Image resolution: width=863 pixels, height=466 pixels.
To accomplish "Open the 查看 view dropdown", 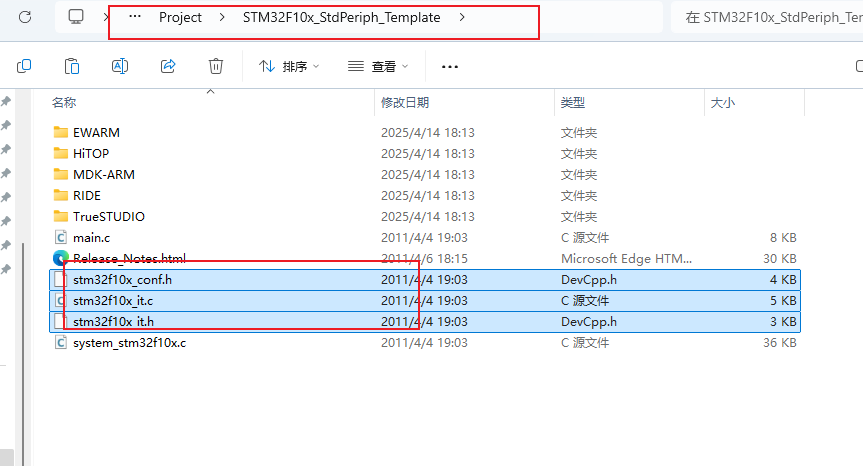I will pos(378,67).
